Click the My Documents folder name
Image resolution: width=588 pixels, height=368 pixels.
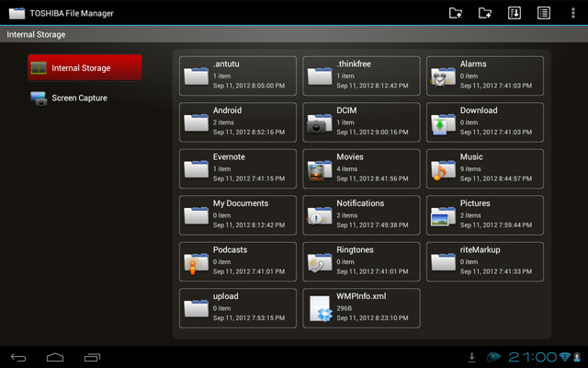point(241,203)
